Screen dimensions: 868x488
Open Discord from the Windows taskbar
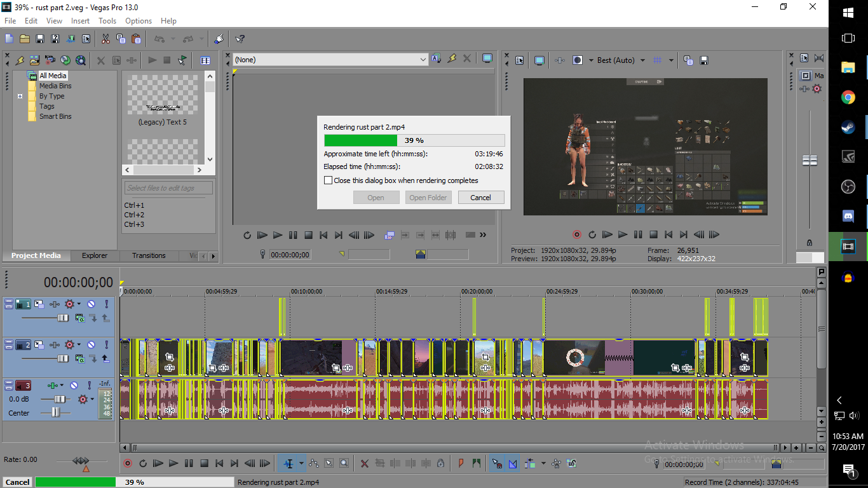(848, 216)
